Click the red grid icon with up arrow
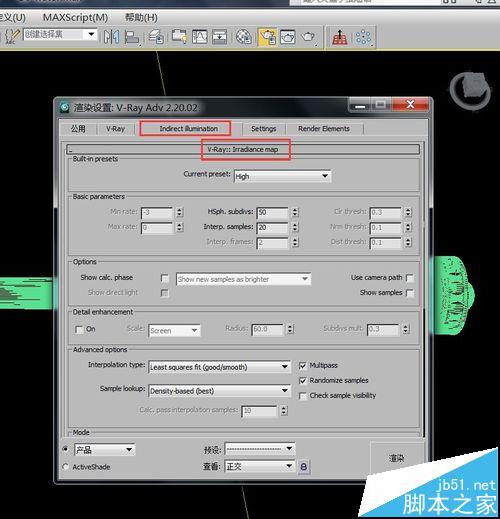This screenshot has height=519, width=500. click(x=340, y=37)
